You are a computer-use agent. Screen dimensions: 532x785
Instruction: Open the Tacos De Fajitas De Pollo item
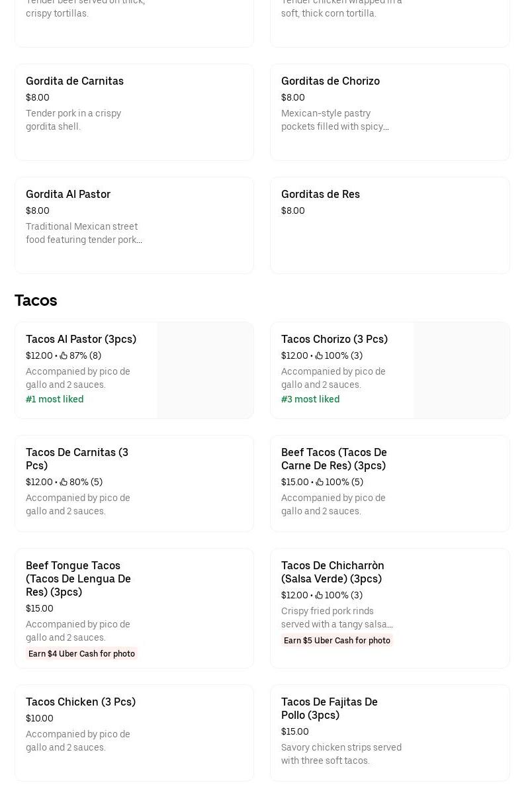tap(390, 733)
